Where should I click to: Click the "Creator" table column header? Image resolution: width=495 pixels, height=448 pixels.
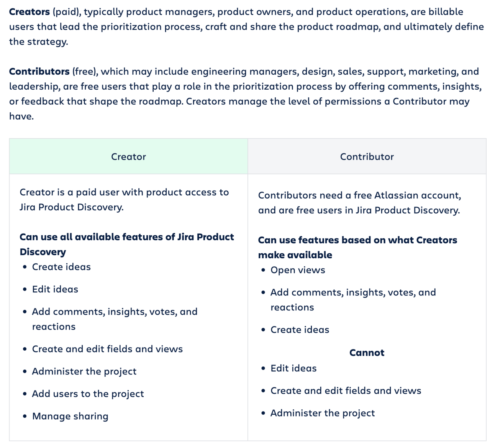click(128, 157)
